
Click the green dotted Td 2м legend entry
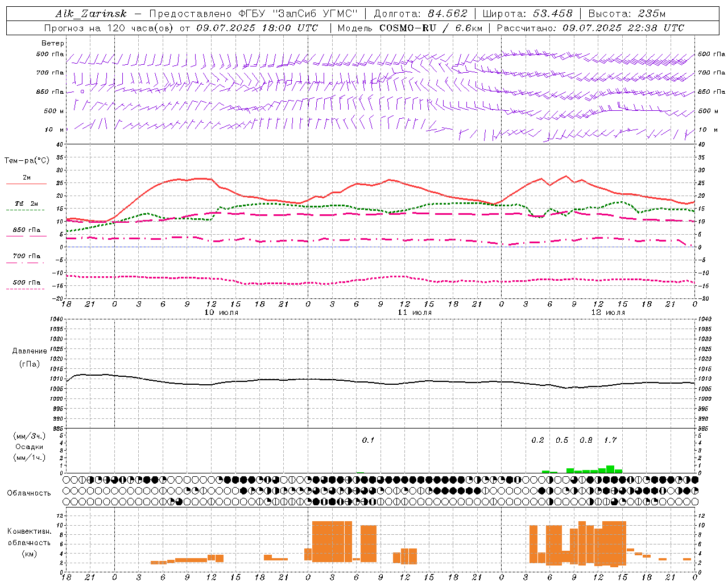tap(26, 206)
